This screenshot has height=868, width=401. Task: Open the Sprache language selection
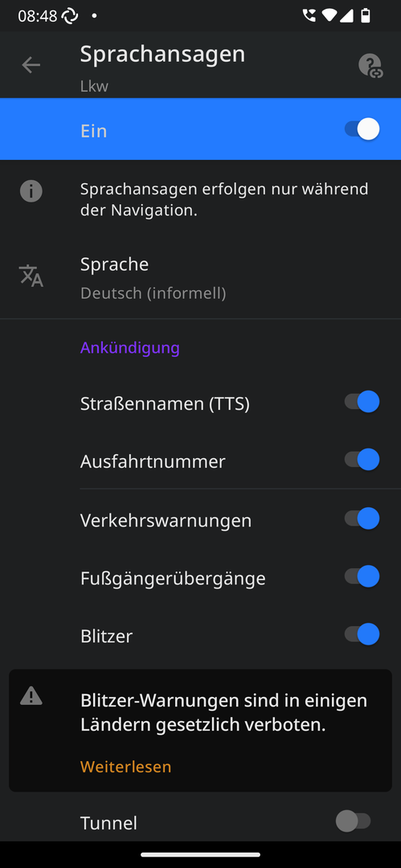201,278
